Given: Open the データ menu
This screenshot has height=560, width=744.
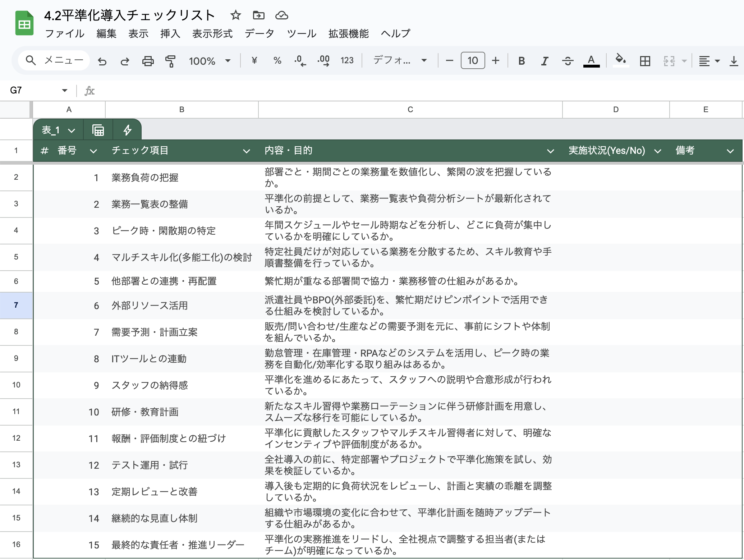Looking at the screenshot, I should (x=260, y=33).
